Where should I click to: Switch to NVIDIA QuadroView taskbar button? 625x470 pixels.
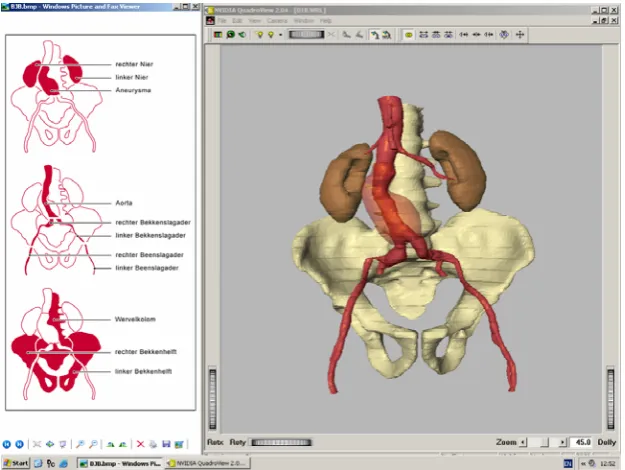(207, 463)
